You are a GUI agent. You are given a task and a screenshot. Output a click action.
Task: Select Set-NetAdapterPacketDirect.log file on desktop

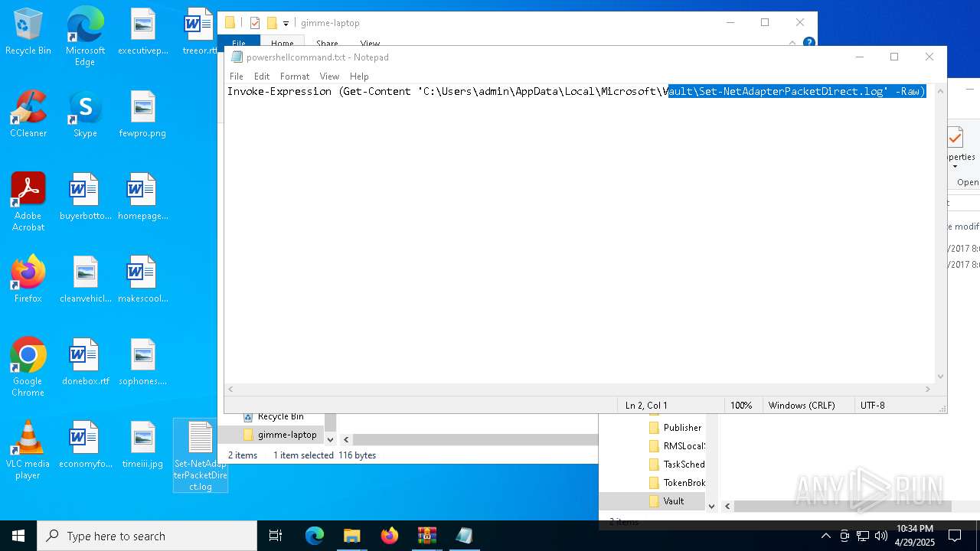click(201, 455)
